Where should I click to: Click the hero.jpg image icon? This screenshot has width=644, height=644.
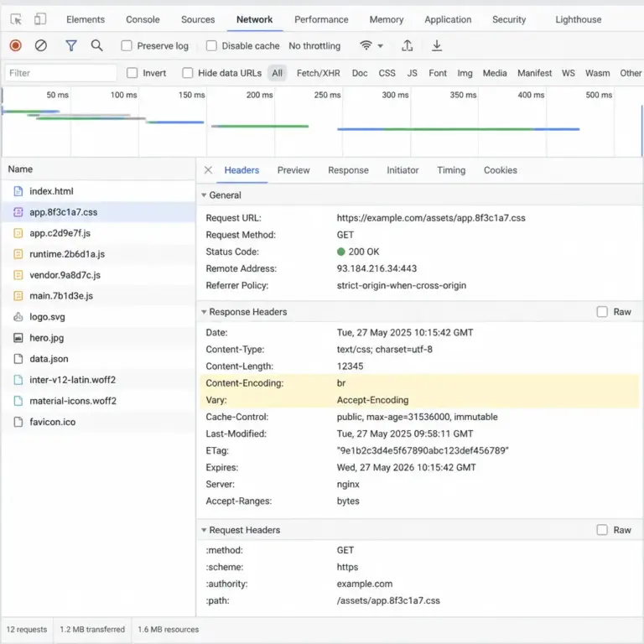pos(18,338)
